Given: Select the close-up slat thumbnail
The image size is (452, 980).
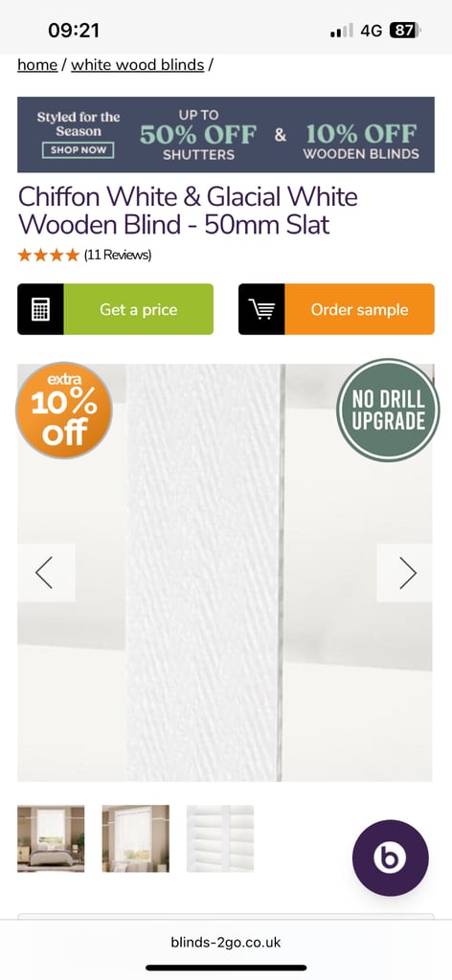Looking at the screenshot, I should tap(220, 838).
